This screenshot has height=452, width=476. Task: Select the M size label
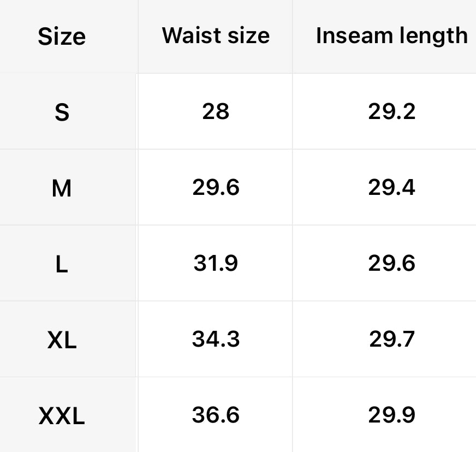[62, 189]
